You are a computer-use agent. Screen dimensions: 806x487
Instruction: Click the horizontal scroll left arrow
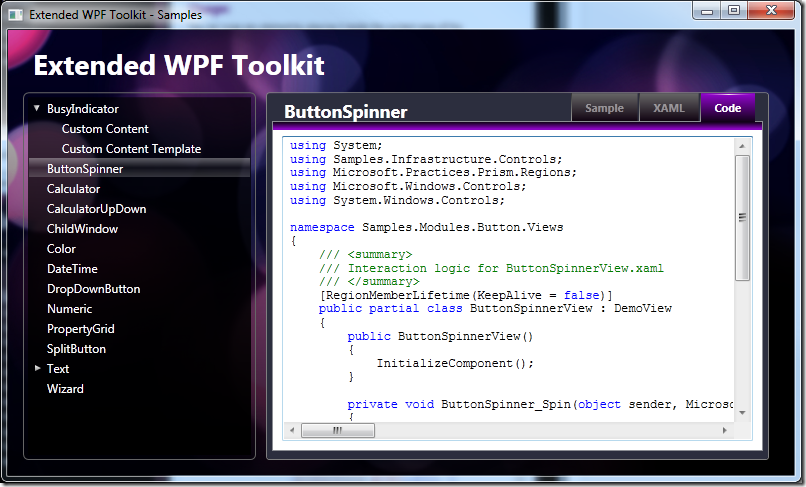[292, 430]
